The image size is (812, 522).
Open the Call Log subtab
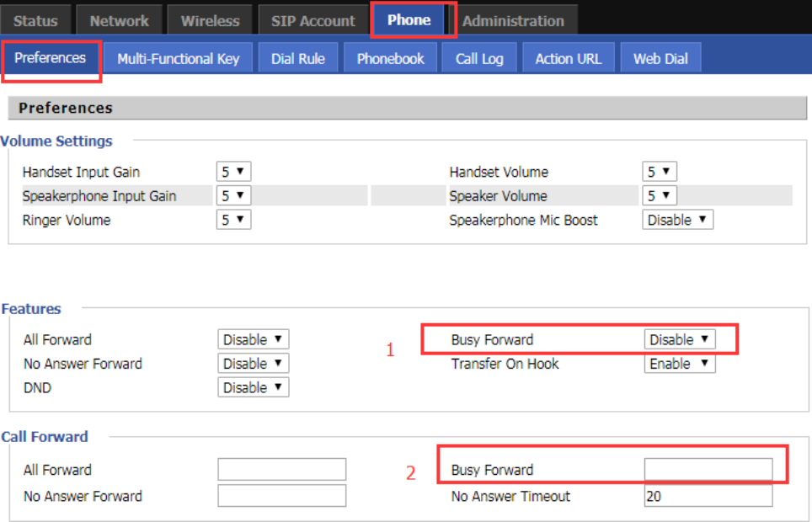coord(479,59)
